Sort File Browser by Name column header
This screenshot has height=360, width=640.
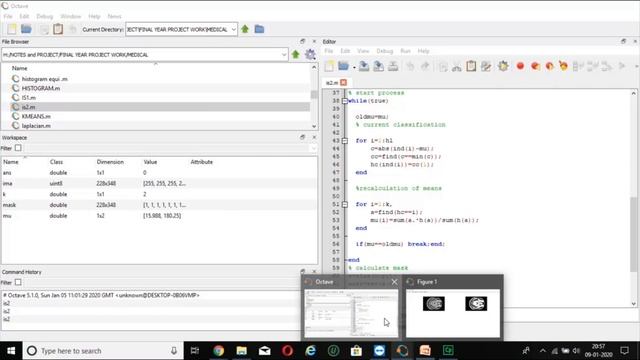(20, 68)
